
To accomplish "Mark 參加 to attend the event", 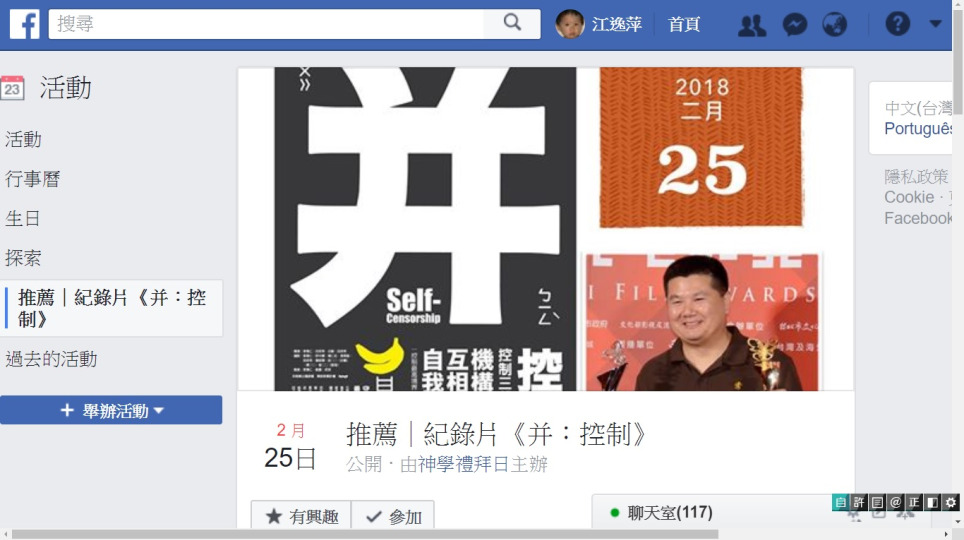I will (393, 516).
